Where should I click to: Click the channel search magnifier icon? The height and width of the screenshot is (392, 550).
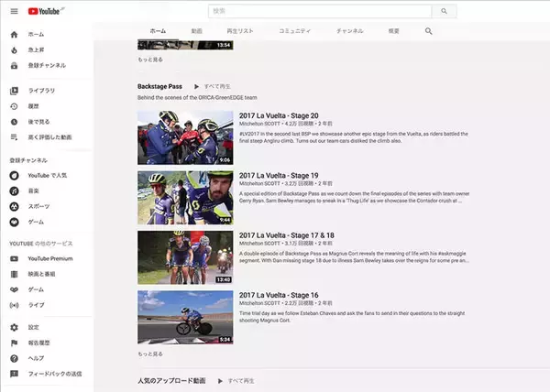click(428, 31)
